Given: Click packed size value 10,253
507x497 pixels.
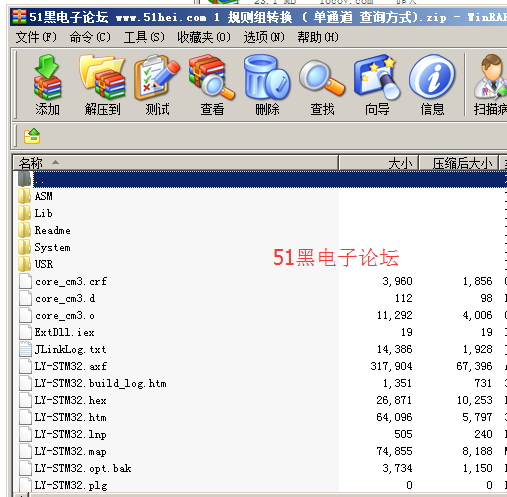Looking at the screenshot, I should (x=475, y=400).
